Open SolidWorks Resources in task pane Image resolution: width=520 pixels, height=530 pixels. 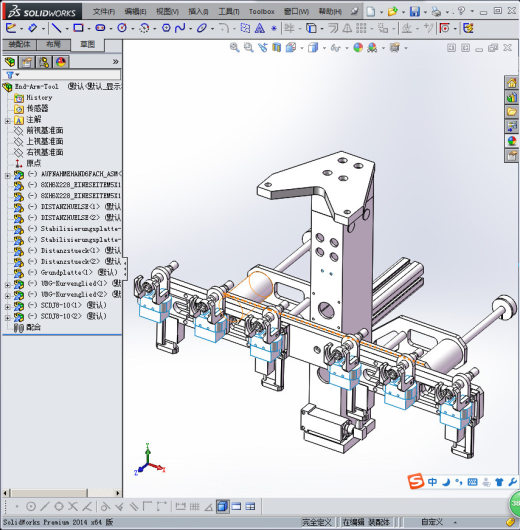coord(512,83)
